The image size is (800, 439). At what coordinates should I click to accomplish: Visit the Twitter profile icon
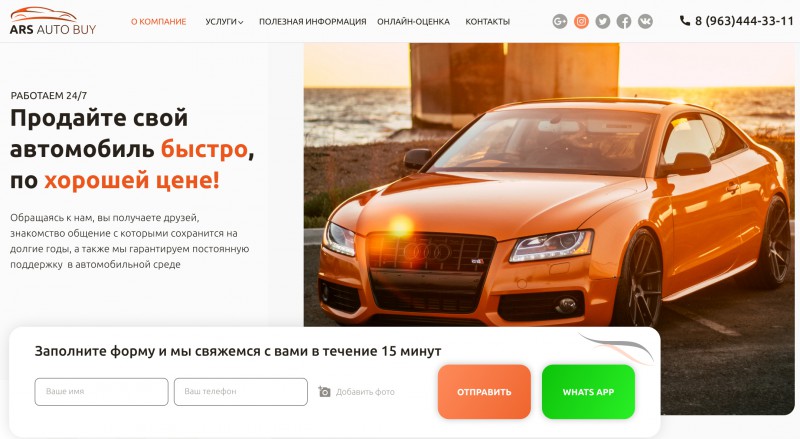pos(603,21)
